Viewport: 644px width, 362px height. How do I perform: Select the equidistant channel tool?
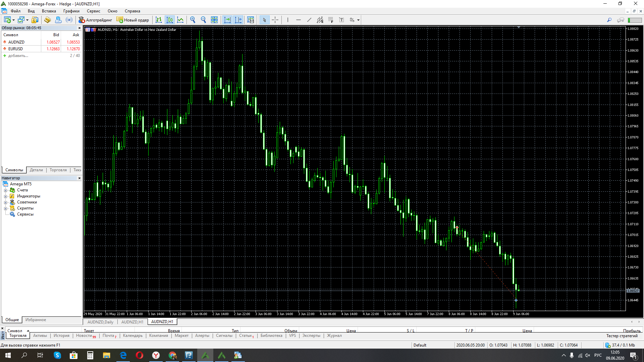pyautogui.click(x=320, y=20)
